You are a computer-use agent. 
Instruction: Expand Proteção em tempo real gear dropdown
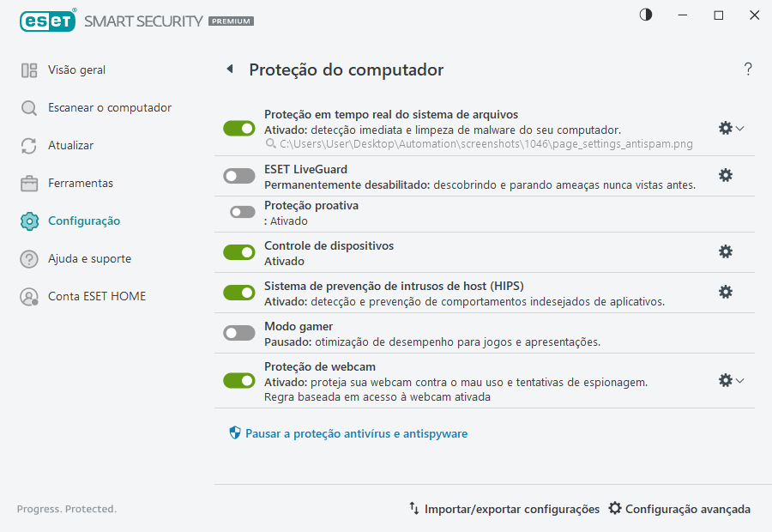(739, 128)
